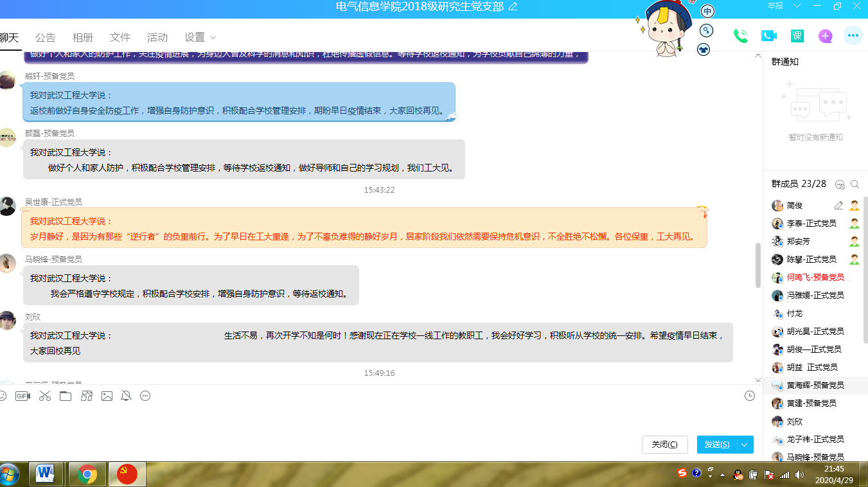Toggle Sogou punctuation mode button
The width and height of the screenshot is (868, 487).
[x=706, y=30]
